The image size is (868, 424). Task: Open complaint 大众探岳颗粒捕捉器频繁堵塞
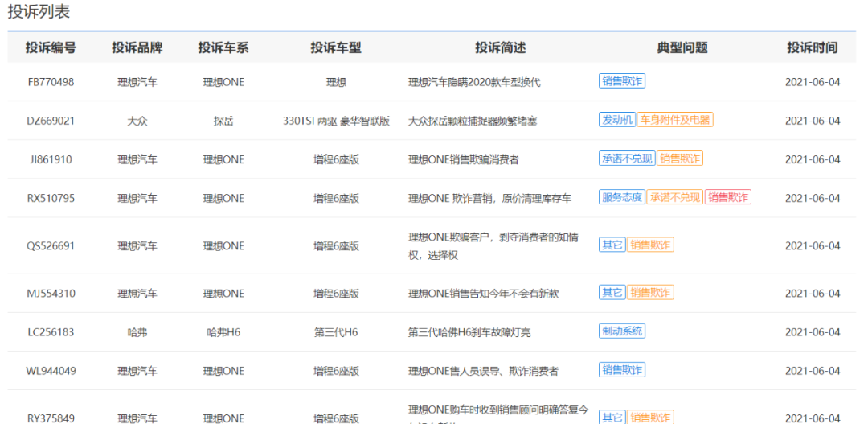[473, 121]
